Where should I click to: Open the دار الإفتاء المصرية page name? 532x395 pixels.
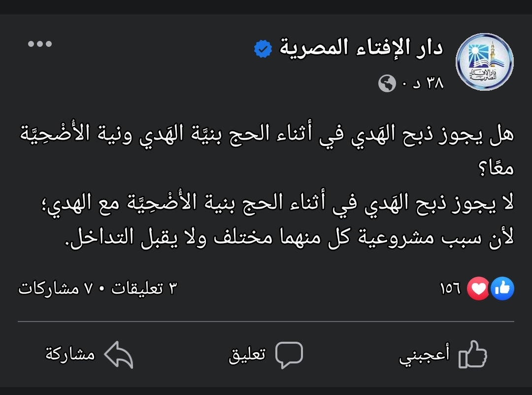[362, 48]
